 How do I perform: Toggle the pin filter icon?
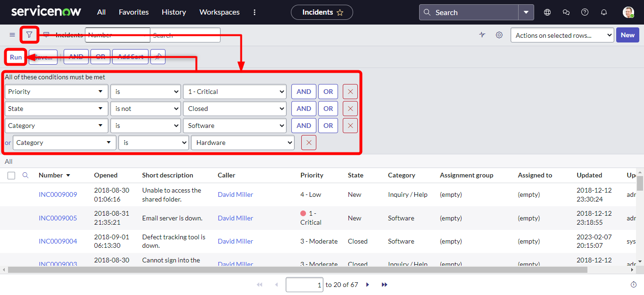[x=158, y=57]
